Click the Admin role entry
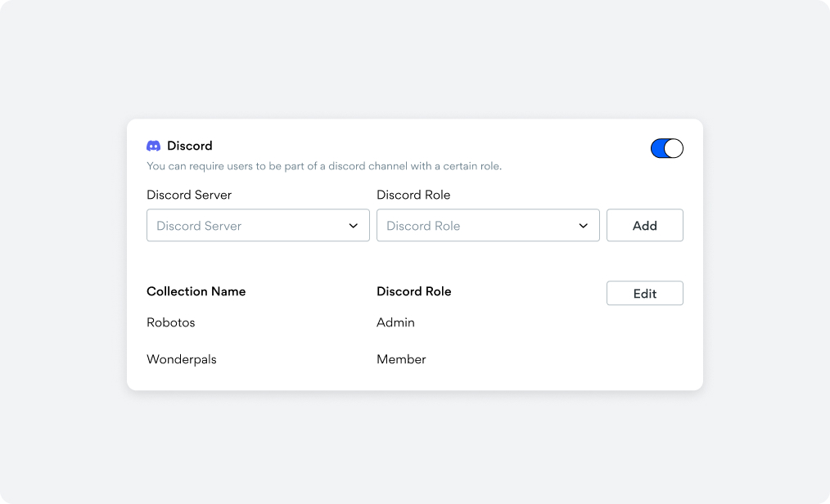 click(395, 322)
